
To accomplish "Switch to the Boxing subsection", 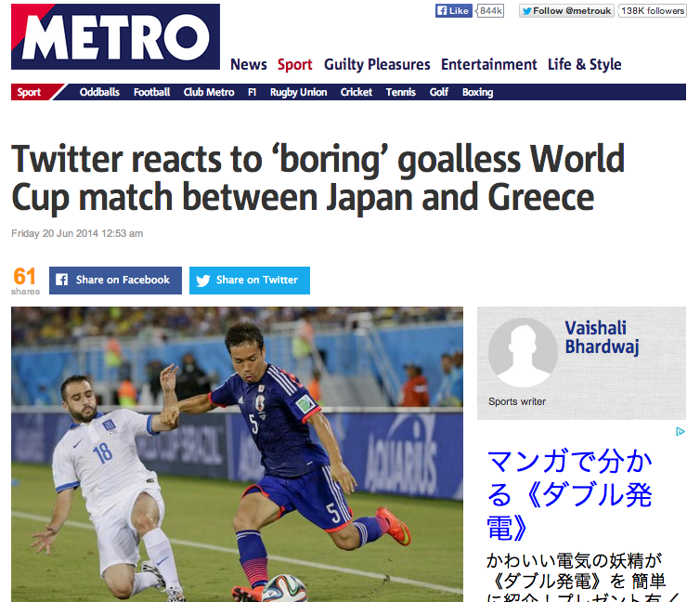I will pos(477,92).
